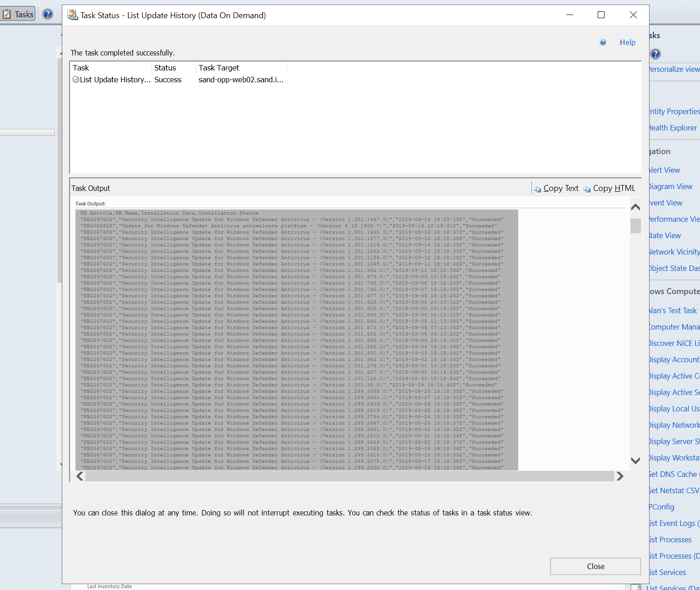This screenshot has width=700, height=590.
Task: Maximize the Task Status dialog
Action: [x=601, y=15]
